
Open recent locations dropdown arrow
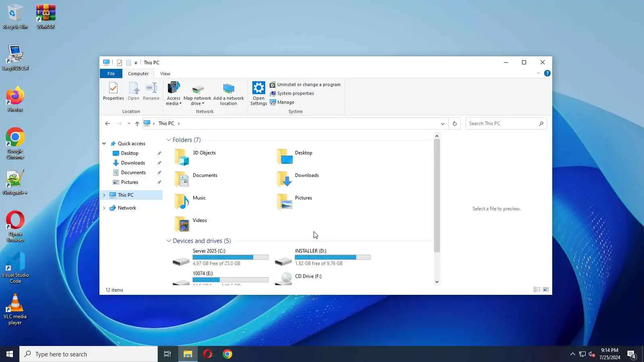[x=129, y=123]
